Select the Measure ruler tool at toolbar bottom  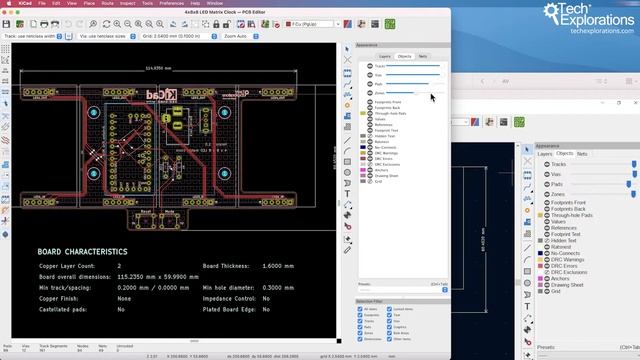click(x=347, y=250)
